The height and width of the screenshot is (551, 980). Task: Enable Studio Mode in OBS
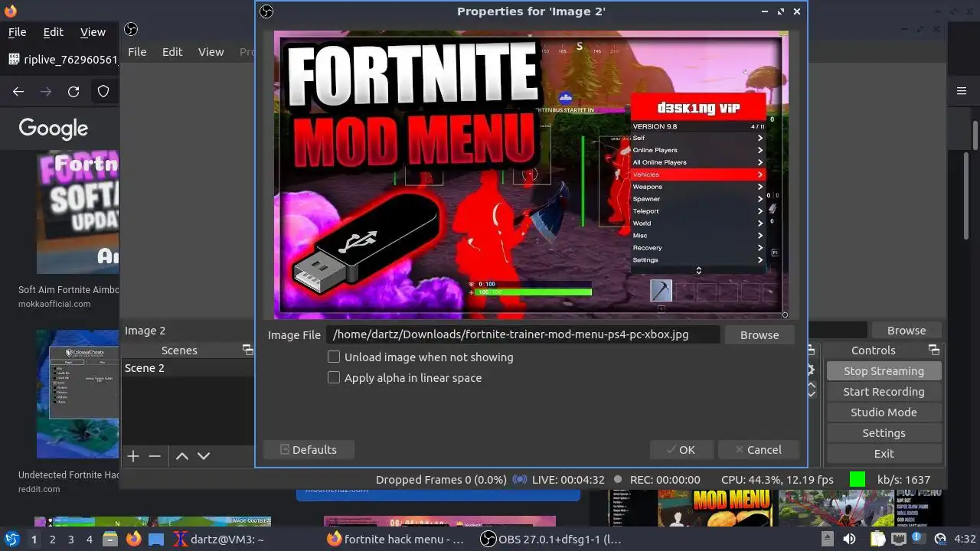coord(884,412)
